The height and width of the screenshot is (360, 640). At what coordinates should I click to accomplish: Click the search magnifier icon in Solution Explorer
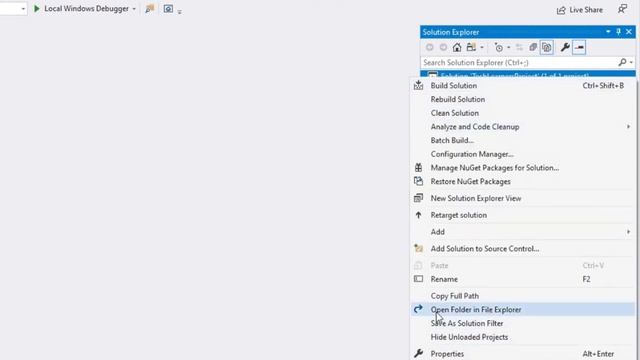(622, 62)
